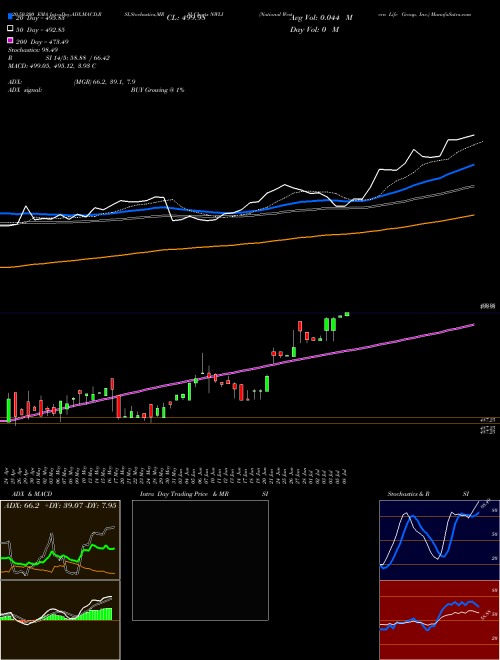Click the MACD: 499.05, 495.12 readout

pyautogui.click(x=52, y=66)
